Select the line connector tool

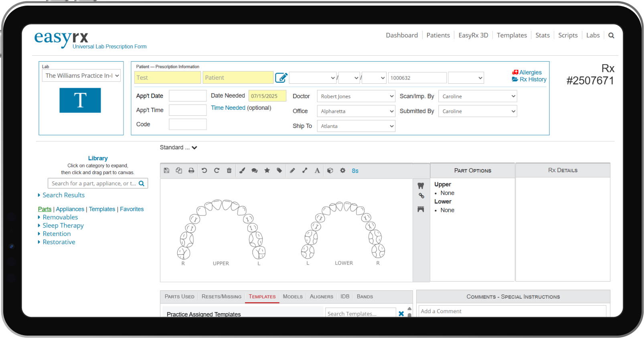(305, 171)
